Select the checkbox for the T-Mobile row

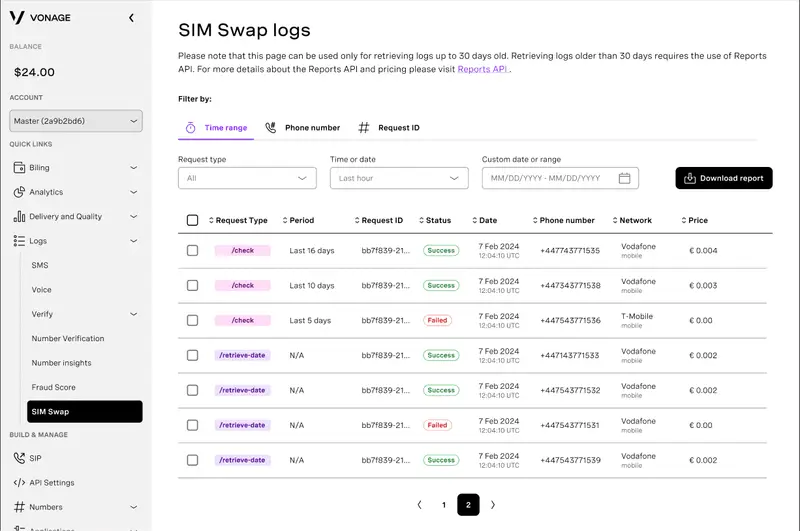pos(193,320)
